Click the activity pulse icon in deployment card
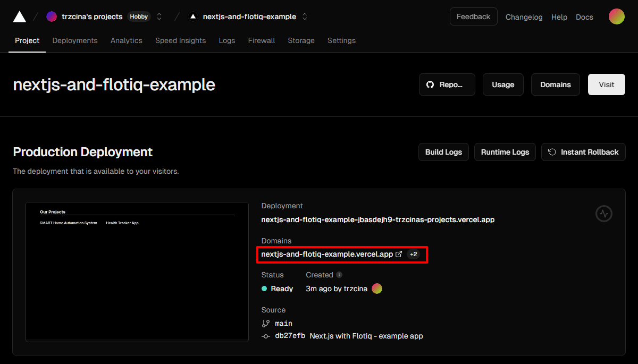Viewport: 638px width, 364px height. pos(604,214)
